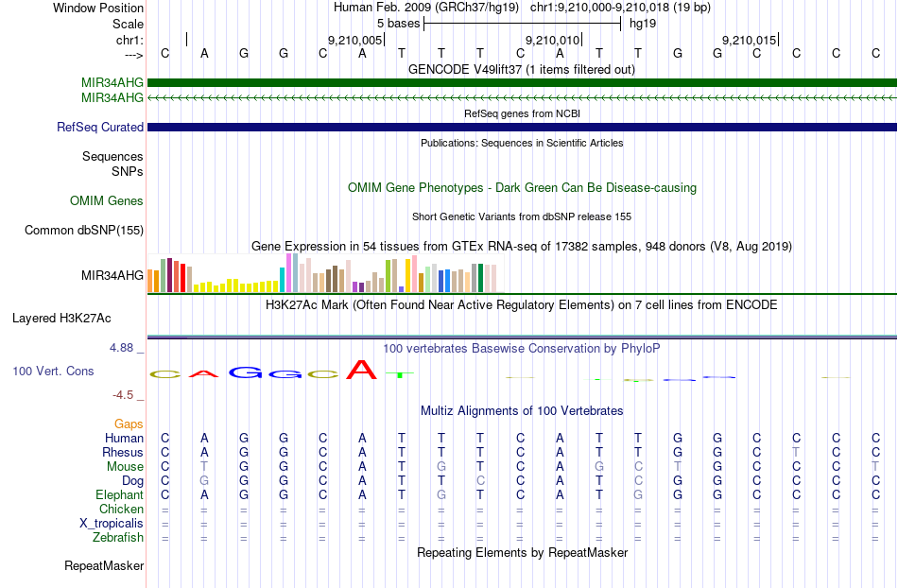This screenshot has width=898, height=588.
Task: Click Multiz Alignments of 100 Vertebrates title
Action: (522, 410)
